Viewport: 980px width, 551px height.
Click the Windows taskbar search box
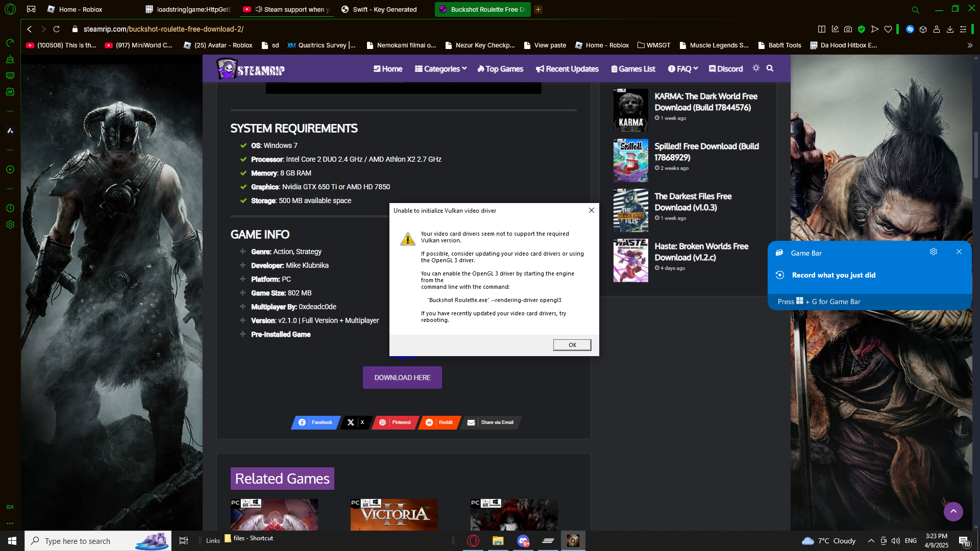coord(98,541)
